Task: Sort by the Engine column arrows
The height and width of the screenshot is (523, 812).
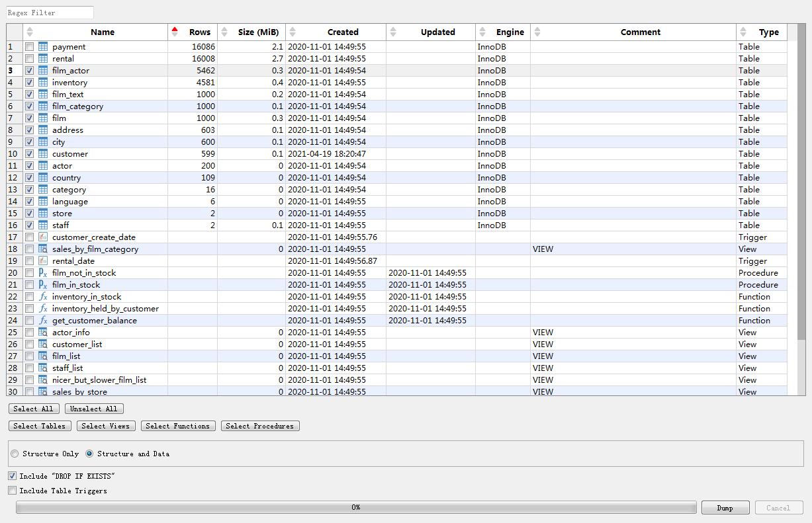Action: pos(481,32)
